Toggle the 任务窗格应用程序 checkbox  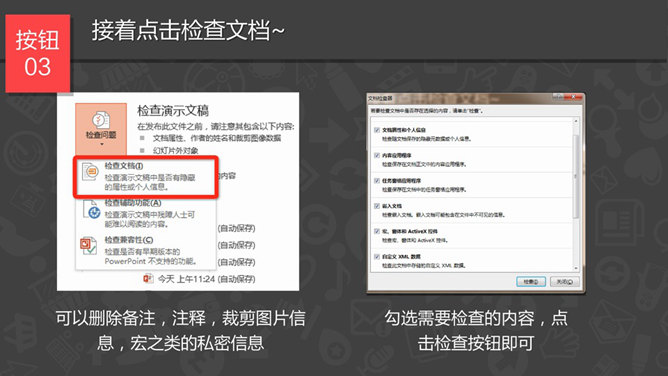[377, 181]
